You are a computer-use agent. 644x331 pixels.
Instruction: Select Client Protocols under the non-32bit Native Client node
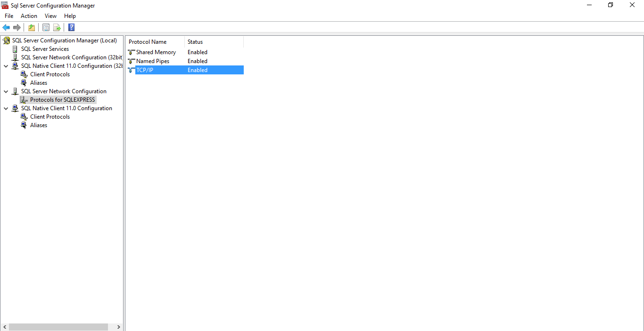click(x=50, y=117)
